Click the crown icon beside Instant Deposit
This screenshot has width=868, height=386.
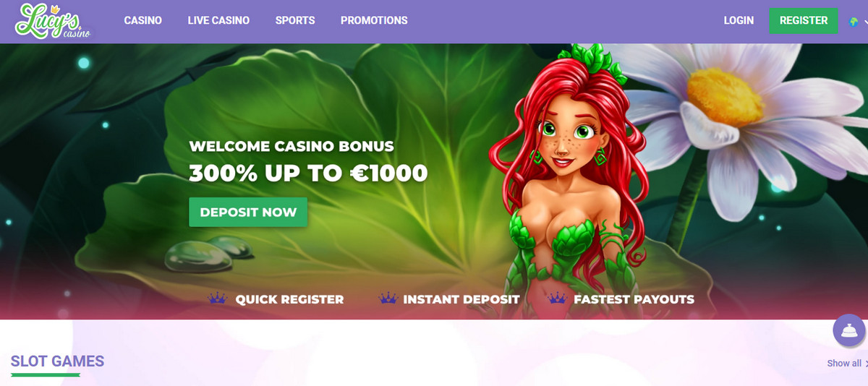coord(388,298)
